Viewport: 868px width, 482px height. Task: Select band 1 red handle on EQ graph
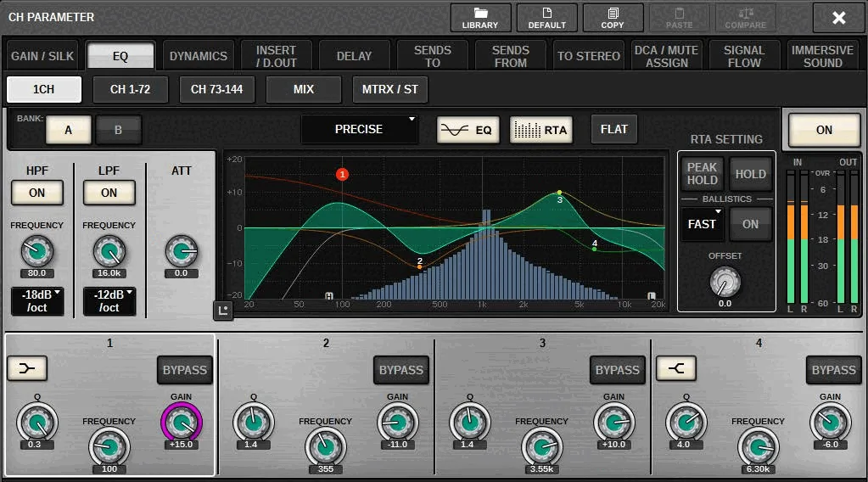click(x=342, y=174)
